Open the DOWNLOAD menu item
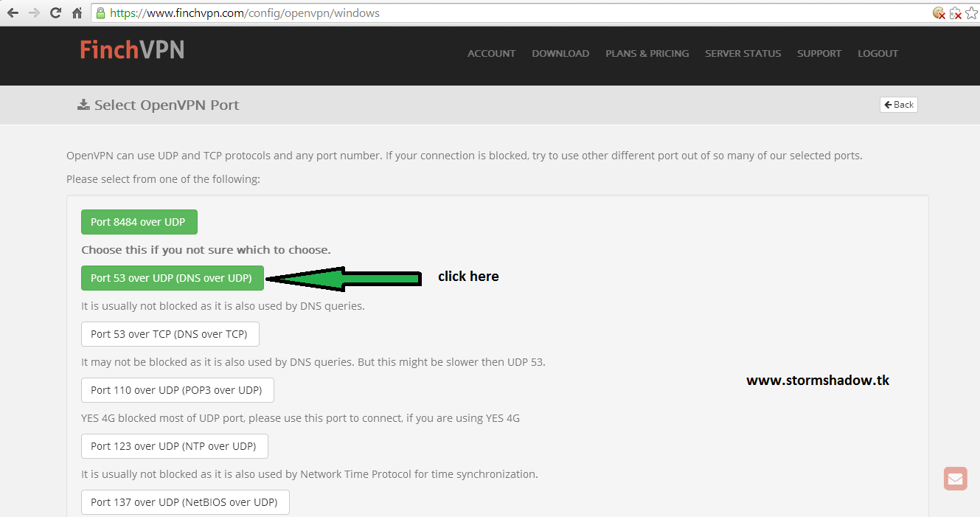Screen dimensions: 980x517 click(560, 53)
